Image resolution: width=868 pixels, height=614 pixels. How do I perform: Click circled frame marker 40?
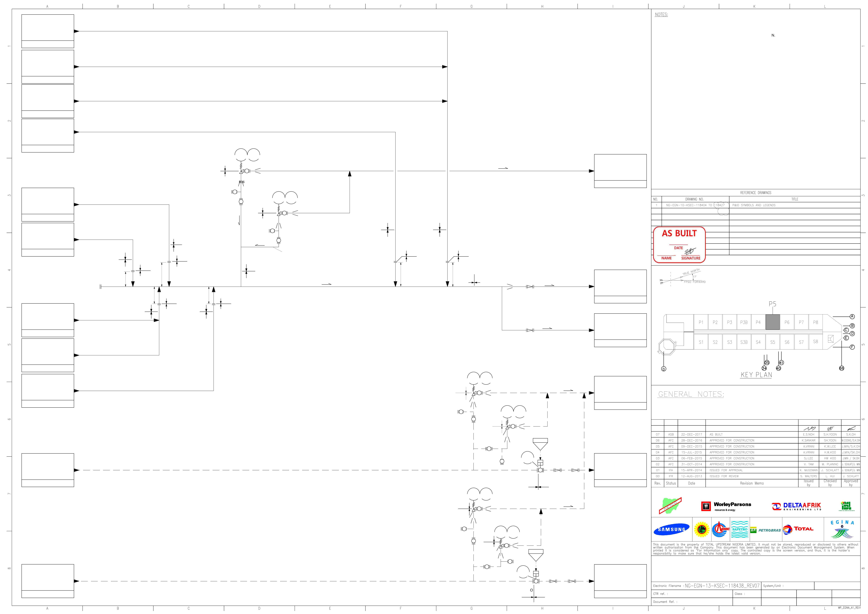pos(778,368)
